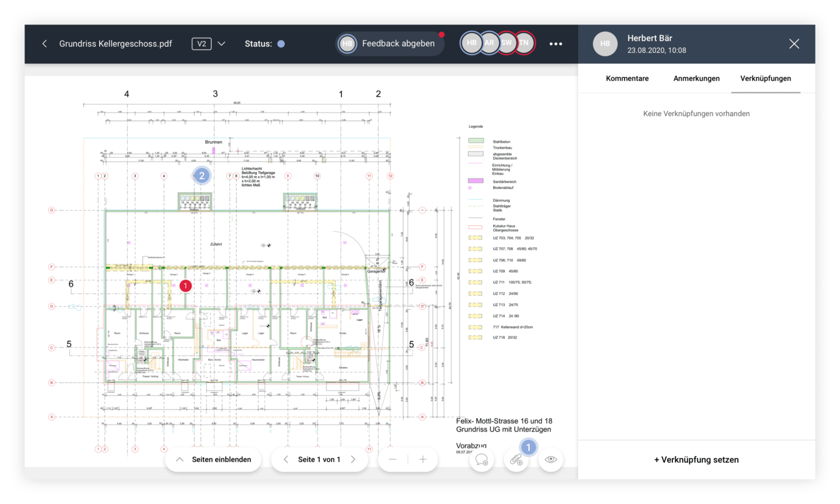840x504 pixels.
Task: Click the Zufahrt label on the plan
Action: [216, 244]
